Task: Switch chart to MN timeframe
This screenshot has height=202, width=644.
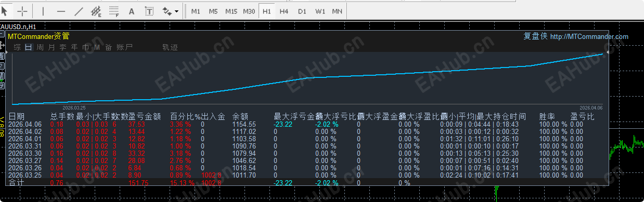Action: tap(337, 11)
